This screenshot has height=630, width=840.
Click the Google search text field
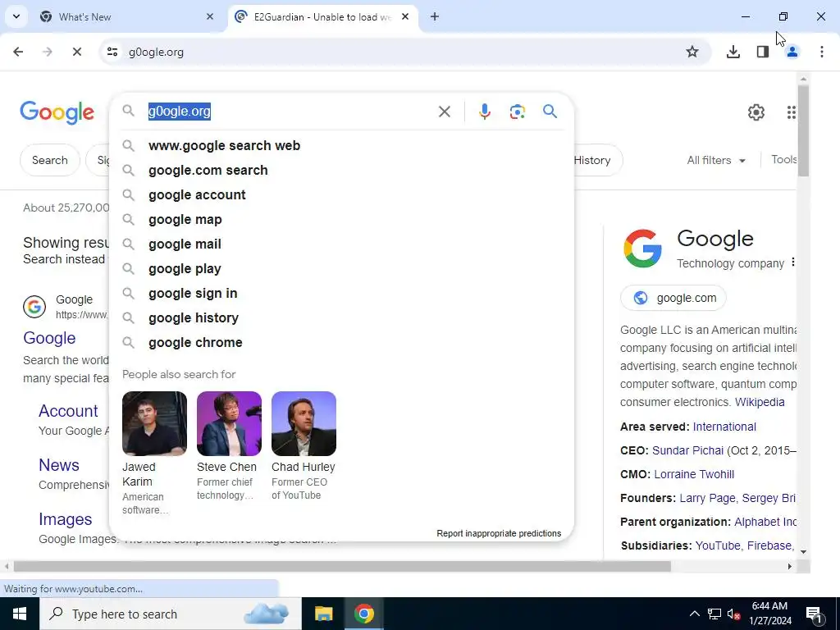pyautogui.click(x=290, y=112)
